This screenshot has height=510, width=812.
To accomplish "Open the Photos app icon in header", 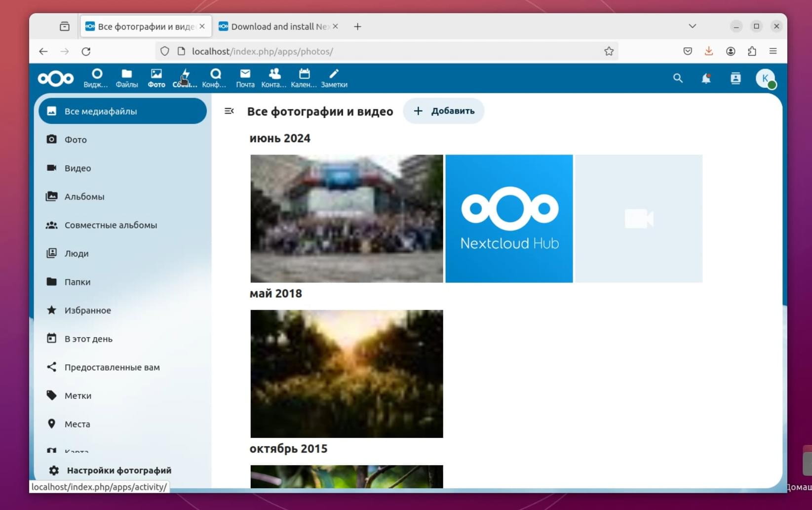I will [156, 78].
